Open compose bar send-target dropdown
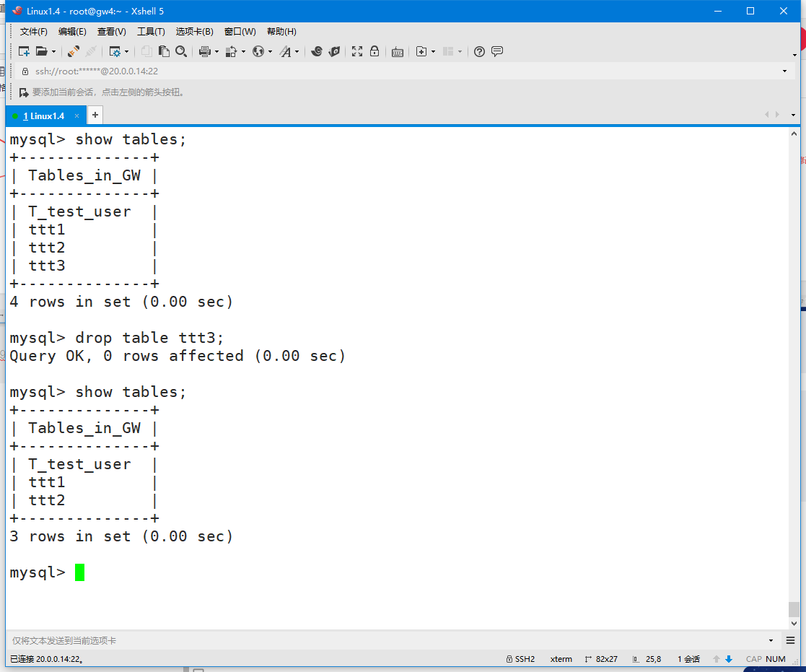The image size is (806, 672). tap(771, 641)
